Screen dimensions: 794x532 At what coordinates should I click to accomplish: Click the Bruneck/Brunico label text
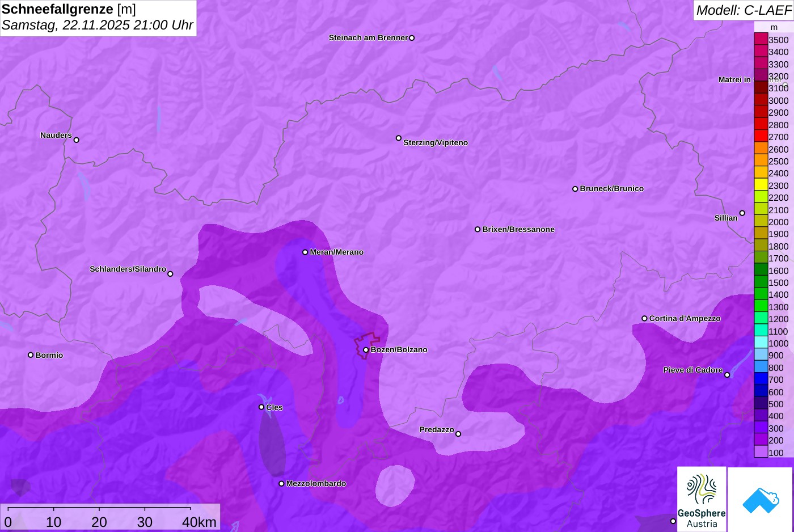click(x=612, y=188)
